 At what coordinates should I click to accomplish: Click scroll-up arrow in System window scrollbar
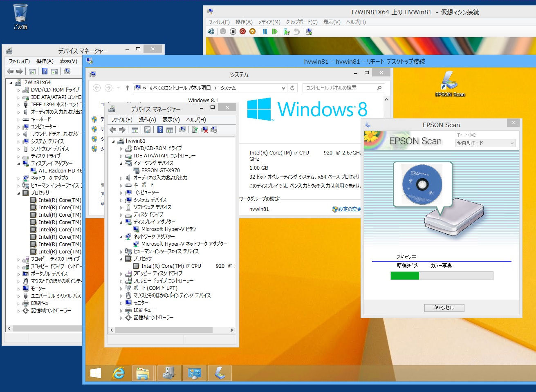(386, 99)
